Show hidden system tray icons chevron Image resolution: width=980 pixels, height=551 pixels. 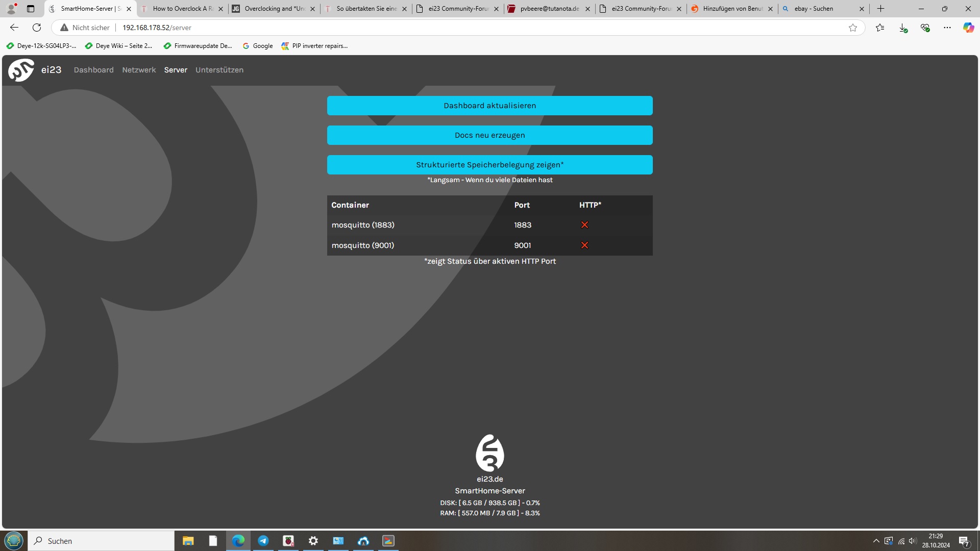click(x=876, y=541)
